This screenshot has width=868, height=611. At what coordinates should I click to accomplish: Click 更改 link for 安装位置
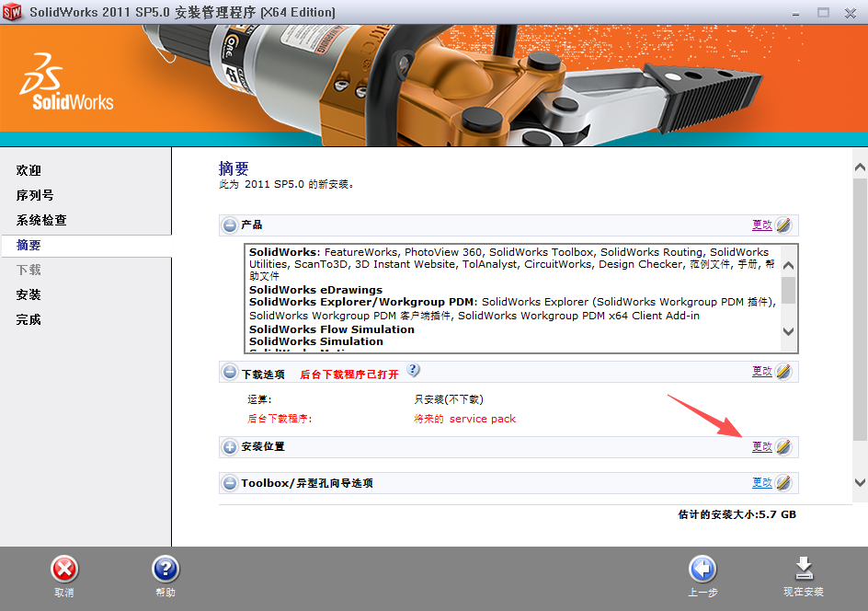coord(761,446)
